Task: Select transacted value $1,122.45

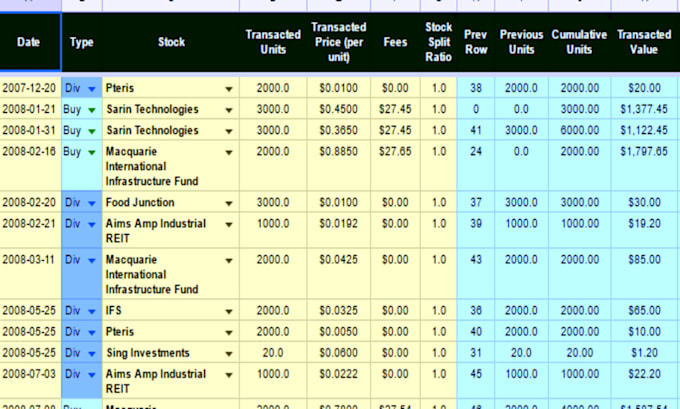Action: pyautogui.click(x=644, y=131)
